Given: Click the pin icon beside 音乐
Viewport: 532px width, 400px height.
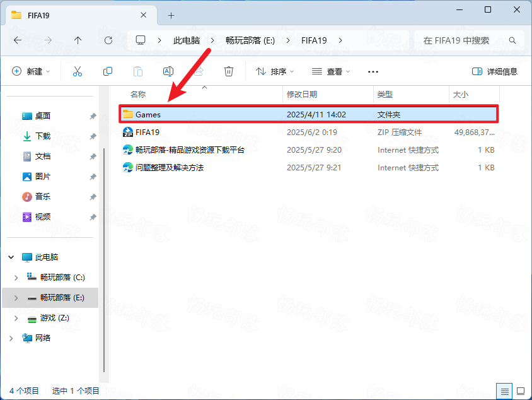Looking at the screenshot, I should point(93,197).
